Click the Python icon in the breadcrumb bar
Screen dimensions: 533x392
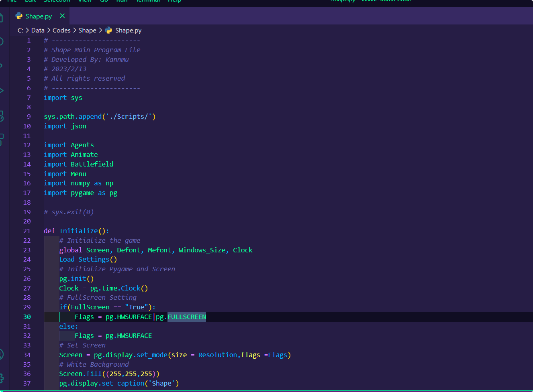tap(108, 30)
